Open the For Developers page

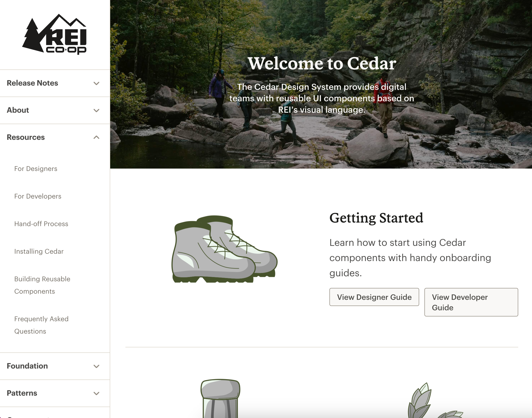[x=38, y=196]
